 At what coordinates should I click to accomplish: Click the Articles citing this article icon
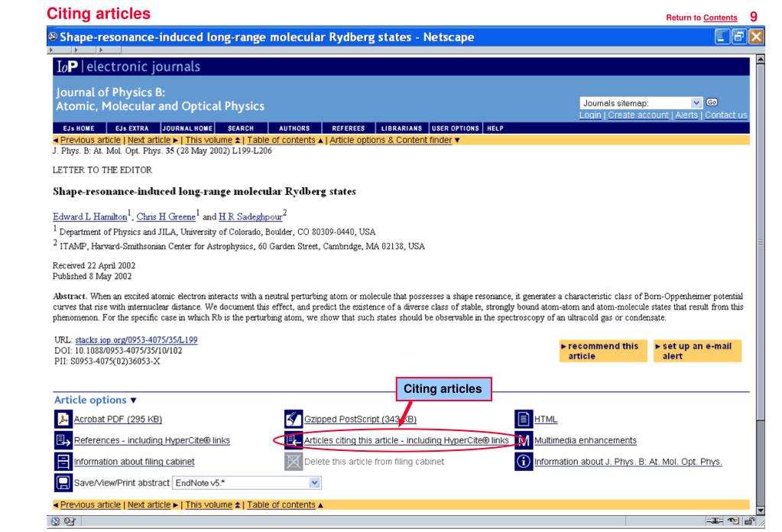point(294,440)
